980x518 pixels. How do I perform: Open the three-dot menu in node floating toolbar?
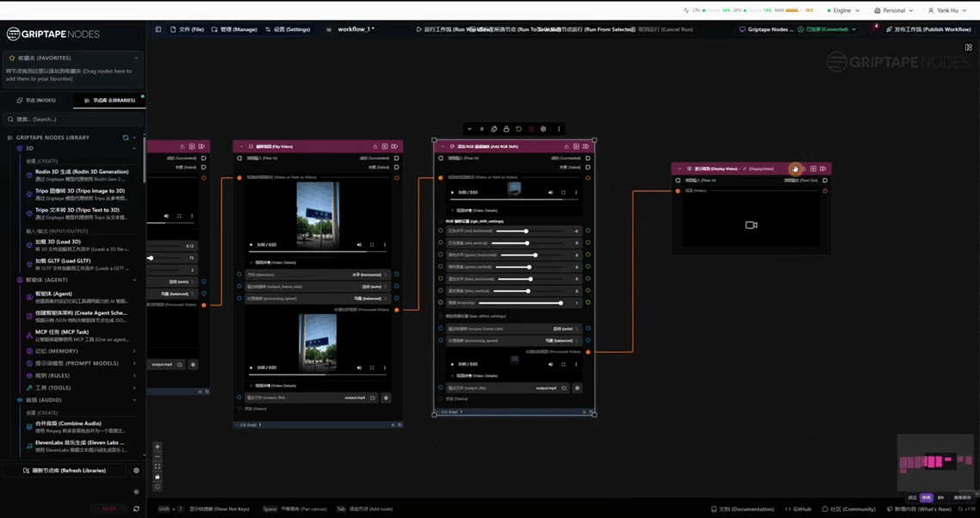pos(559,129)
